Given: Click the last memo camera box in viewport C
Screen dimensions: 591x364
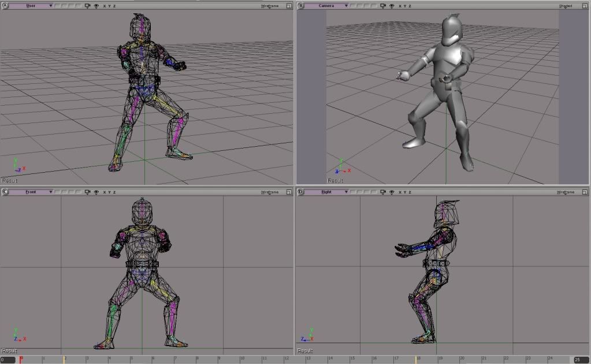Looking at the screenshot, I should click(x=78, y=192).
